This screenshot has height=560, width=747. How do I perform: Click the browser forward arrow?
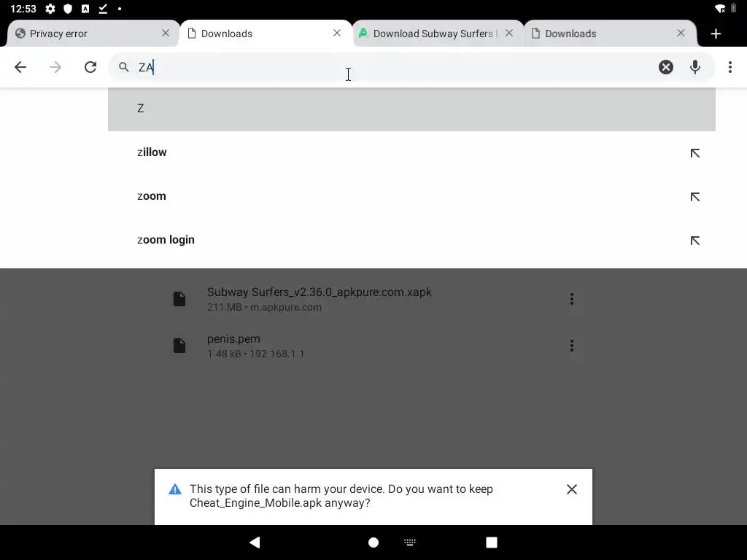click(55, 67)
